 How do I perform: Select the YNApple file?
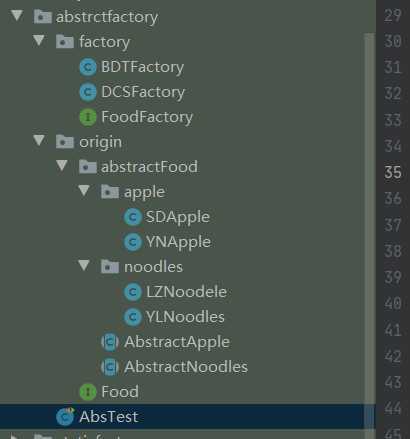point(178,242)
